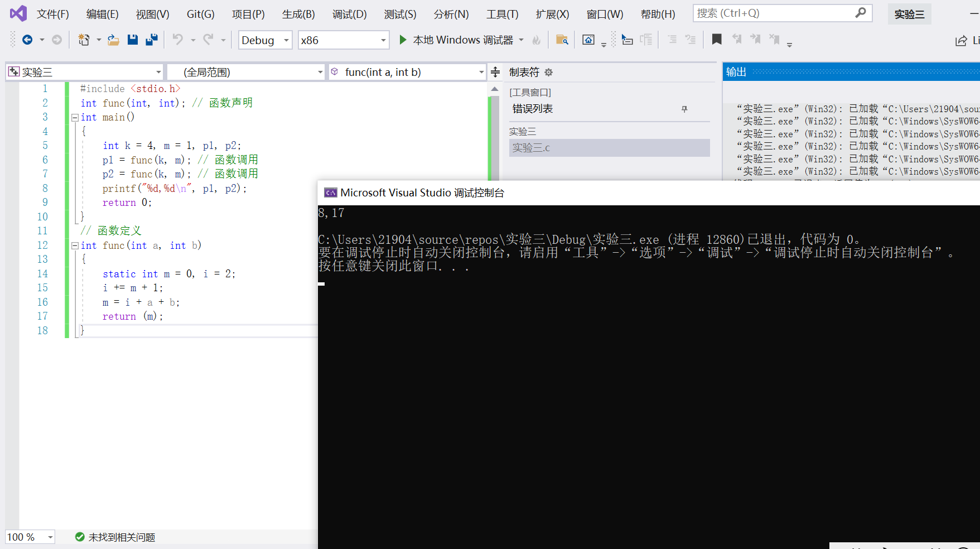Click the toolbar icon showing a house in a window
The image size is (980, 549).
click(x=588, y=40)
